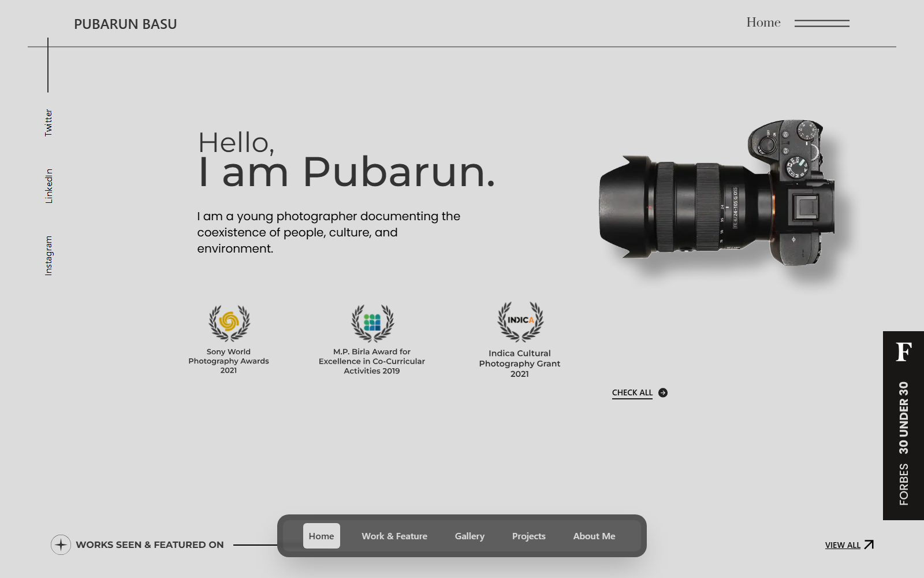Click the star circle icon before WORKS SEEN

pos(61,544)
